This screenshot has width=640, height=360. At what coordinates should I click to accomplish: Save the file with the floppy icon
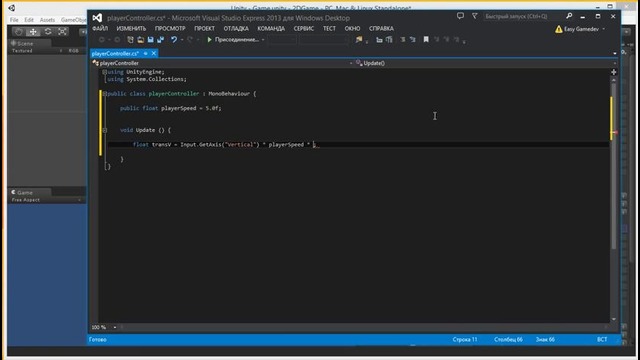[151, 40]
